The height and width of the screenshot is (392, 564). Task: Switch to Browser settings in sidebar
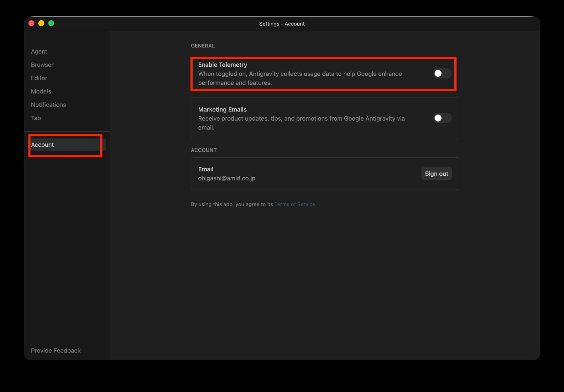[x=42, y=65]
